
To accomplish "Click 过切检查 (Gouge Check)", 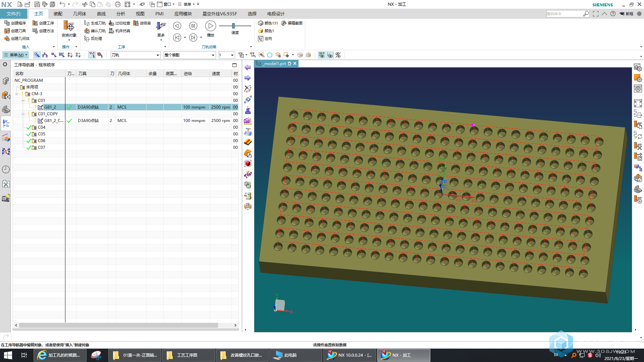I will pyautogui.click(x=119, y=23).
